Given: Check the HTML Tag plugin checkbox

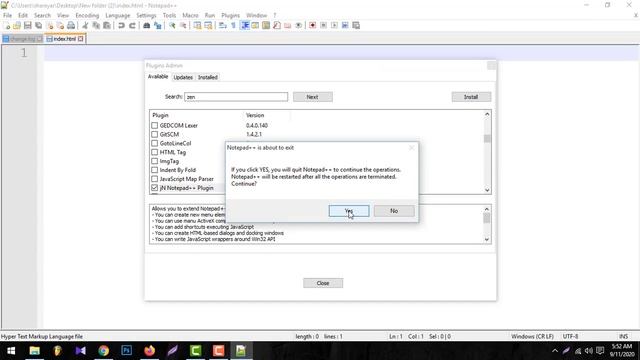Looking at the screenshot, I should pos(154,152).
